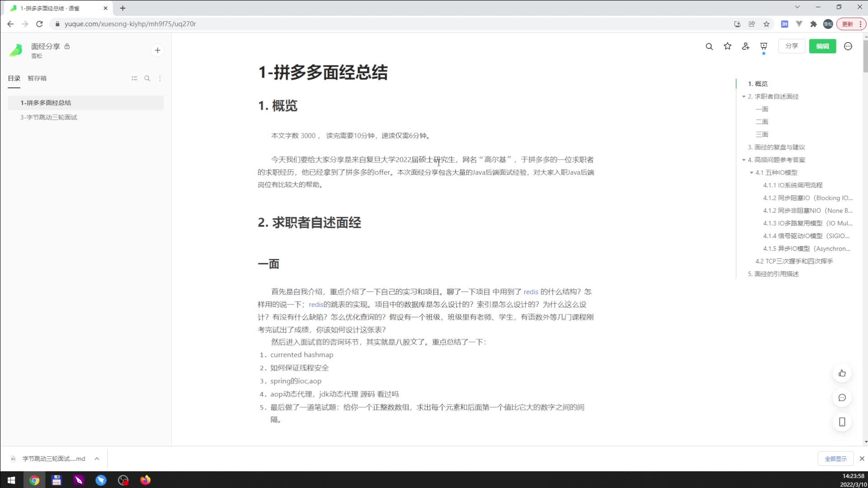
Task: Open the top search icon
Action: click(x=709, y=47)
